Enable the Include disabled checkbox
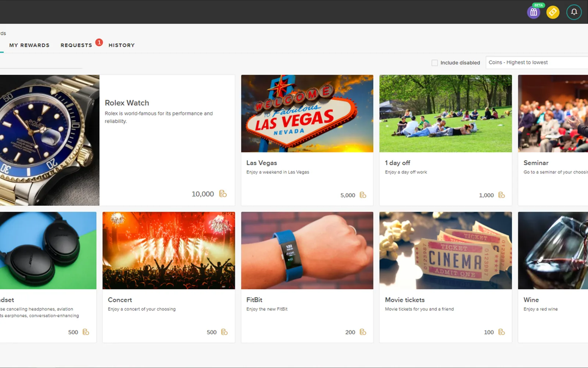 (x=434, y=63)
